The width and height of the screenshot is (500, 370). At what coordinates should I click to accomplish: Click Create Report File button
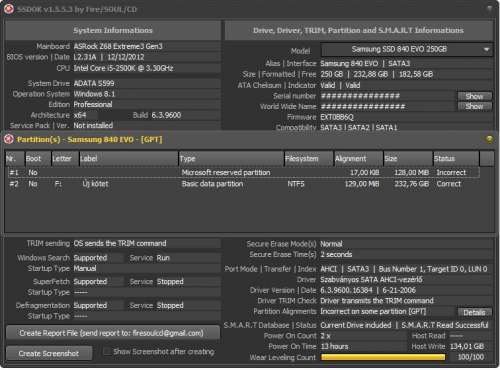pyautogui.click(x=113, y=333)
